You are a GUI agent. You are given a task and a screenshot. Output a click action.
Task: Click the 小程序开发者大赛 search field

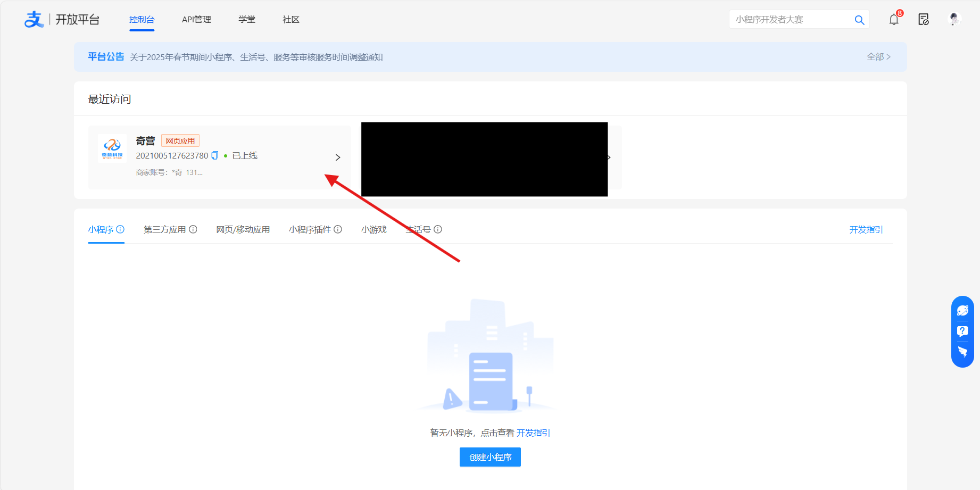tap(790, 20)
